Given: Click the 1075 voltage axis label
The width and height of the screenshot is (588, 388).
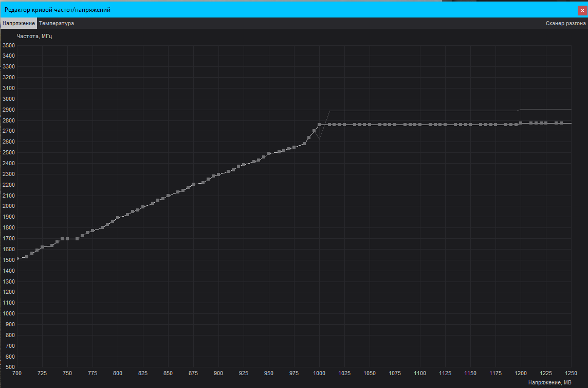Looking at the screenshot, I should [395, 374].
